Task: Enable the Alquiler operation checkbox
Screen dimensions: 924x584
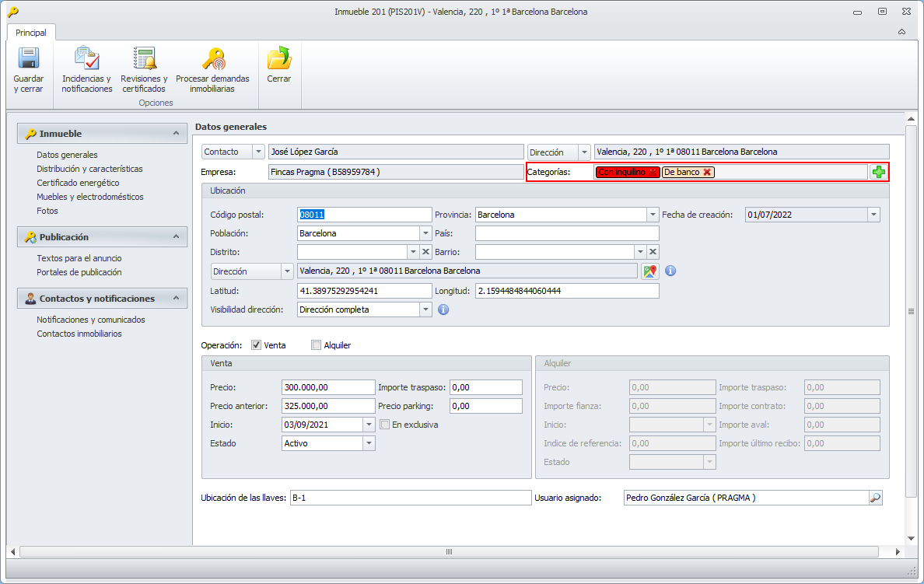Action: (x=316, y=345)
